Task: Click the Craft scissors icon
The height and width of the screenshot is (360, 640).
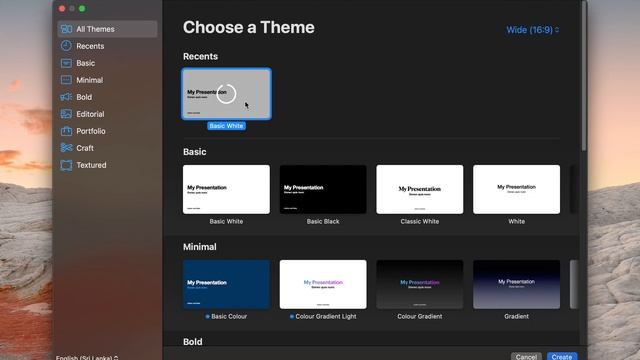Action: 66,148
